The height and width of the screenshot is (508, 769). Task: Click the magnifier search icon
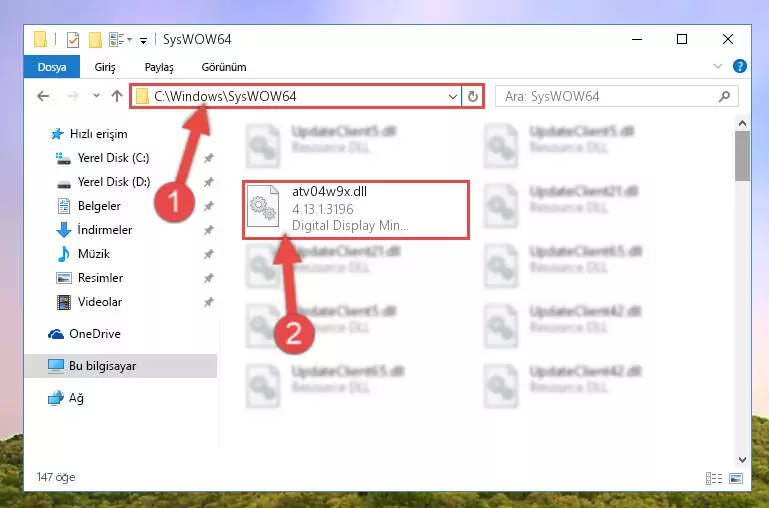pos(724,96)
